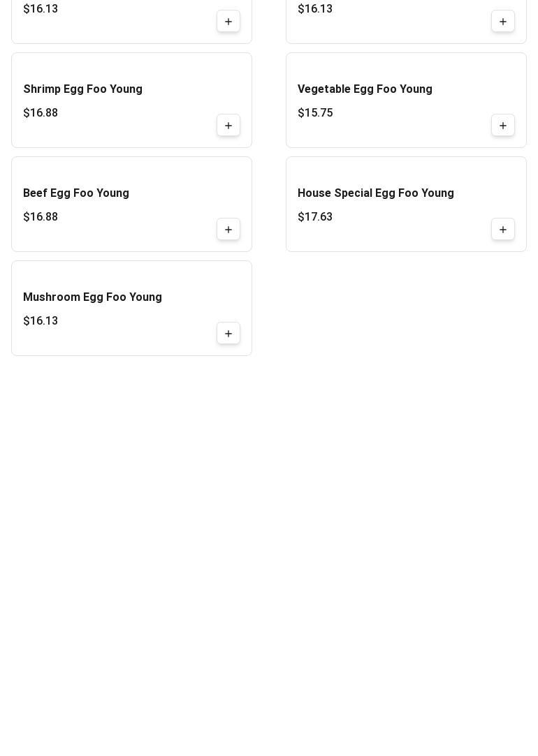Click the Mushroom Egg Foo Young name
Image resolution: width=538 pixels, height=756 pixels.
92,297
